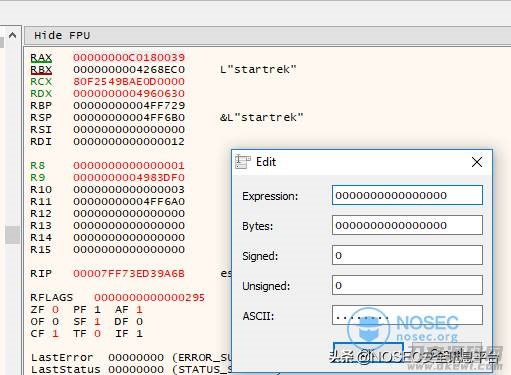Click the &L"startrek" comment next to RSP

pyautogui.click(x=262, y=117)
